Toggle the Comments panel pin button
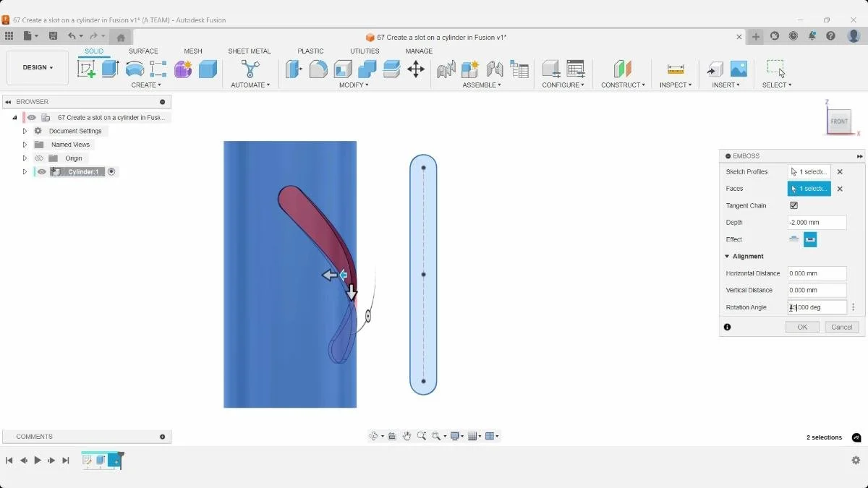 coord(162,437)
